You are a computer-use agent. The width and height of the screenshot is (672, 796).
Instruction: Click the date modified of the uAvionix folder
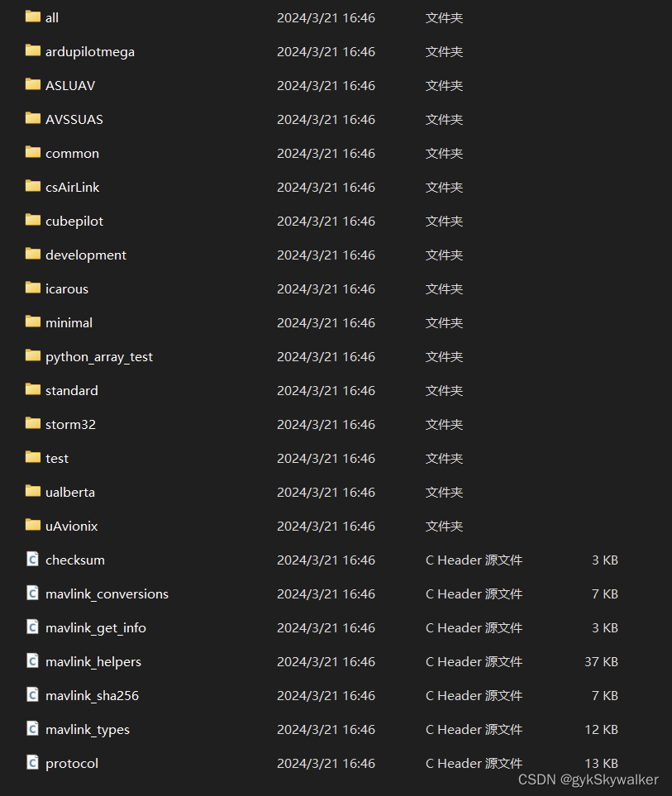click(x=326, y=526)
